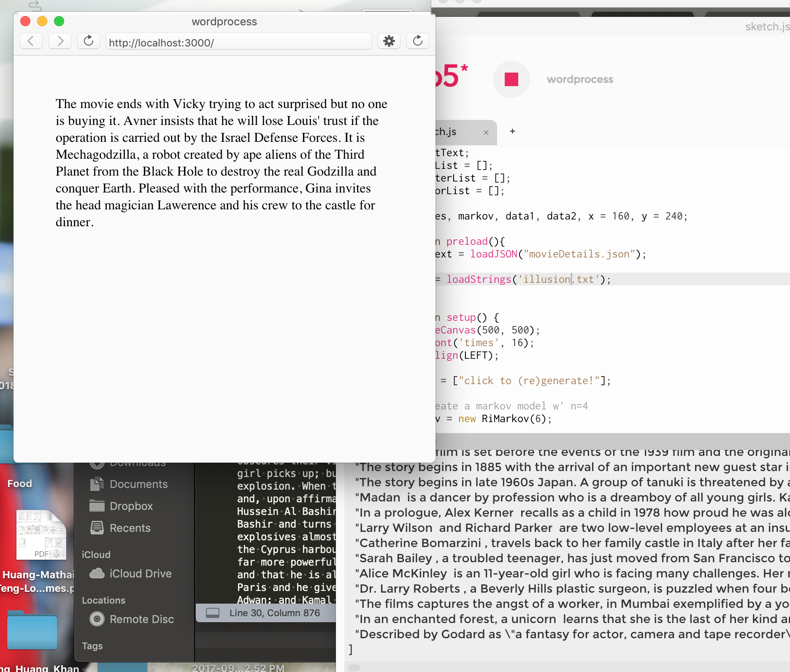Image resolution: width=790 pixels, height=672 pixels.
Task: Click the iCloud Drive cloud icon
Action: point(97,573)
